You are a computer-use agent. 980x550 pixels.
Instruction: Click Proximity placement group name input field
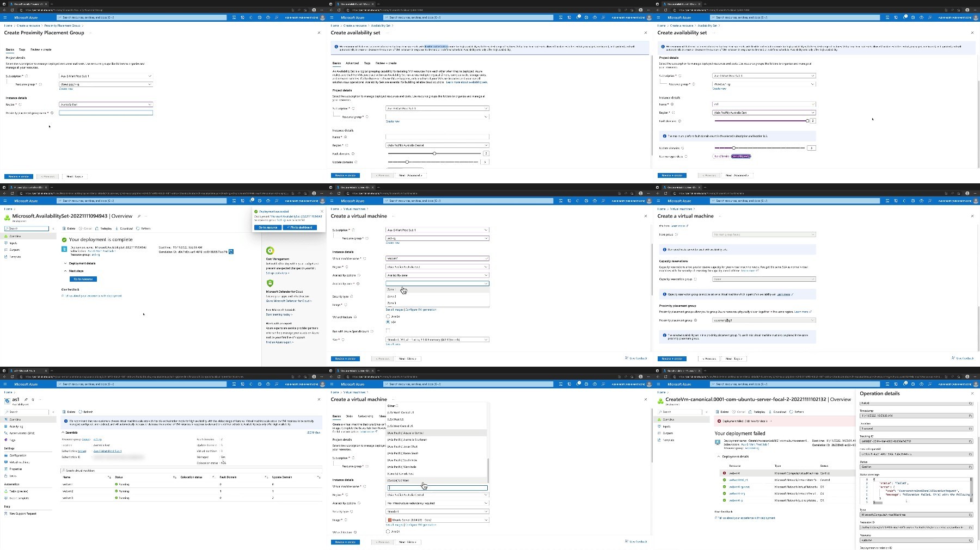pos(106,113)
